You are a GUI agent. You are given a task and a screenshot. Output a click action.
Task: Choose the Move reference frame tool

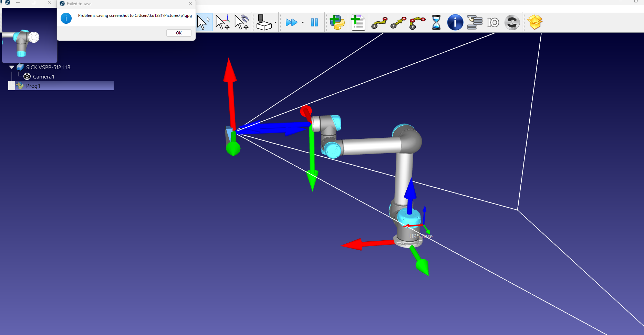[222, 23]
